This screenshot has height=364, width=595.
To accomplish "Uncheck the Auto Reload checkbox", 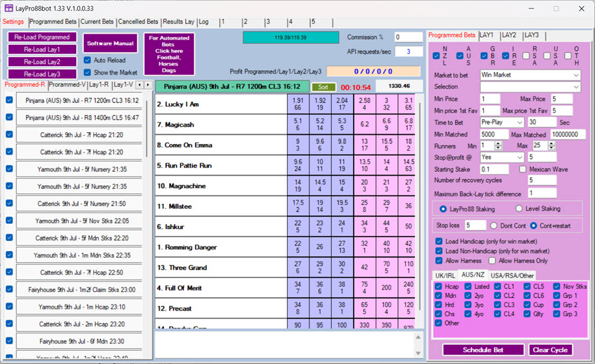I will [89, 60].
